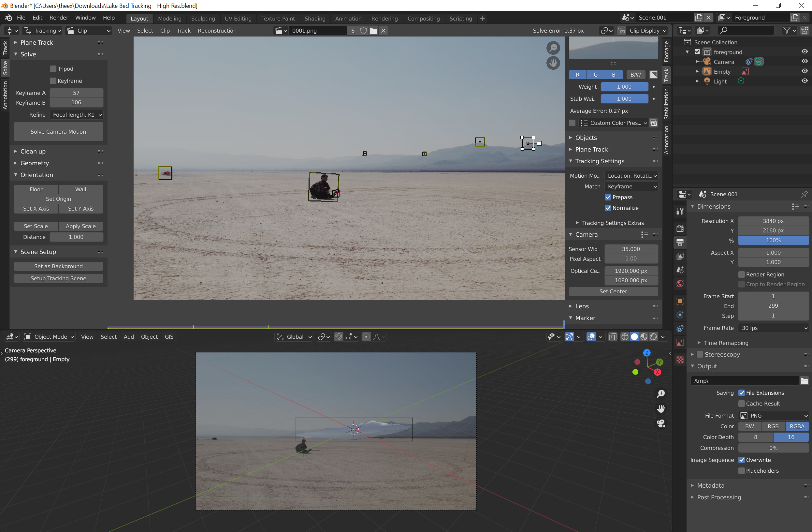
Task: Open clip file folder icon
Action: pyautogui.click(x=374, y=31)
